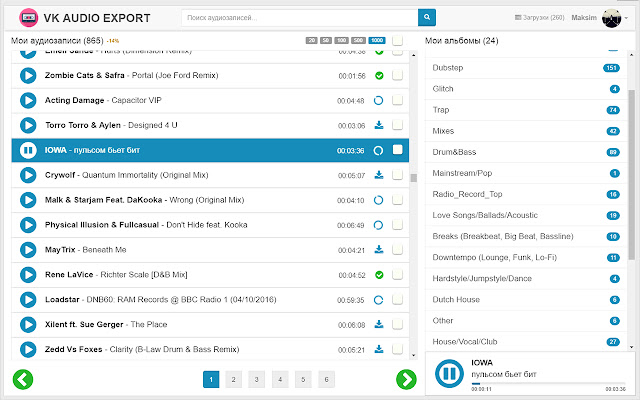Pause the IOWA track in the list

click(28, 150)
